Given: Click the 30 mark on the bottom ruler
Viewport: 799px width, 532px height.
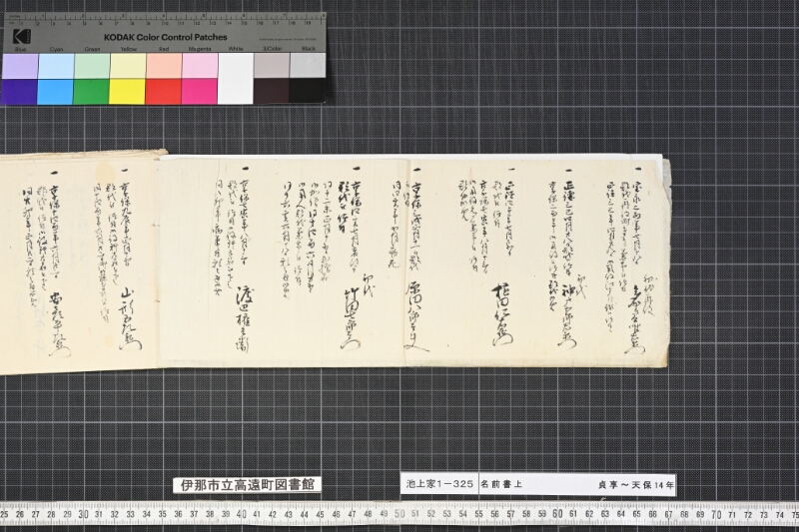Looking at the screenshot, I should [x=84, y=514].
